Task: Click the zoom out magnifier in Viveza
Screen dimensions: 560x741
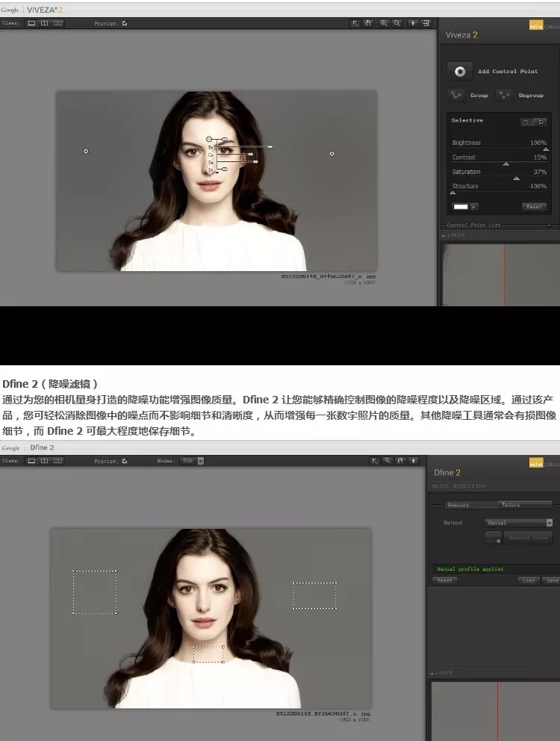Action: (397, 23)
